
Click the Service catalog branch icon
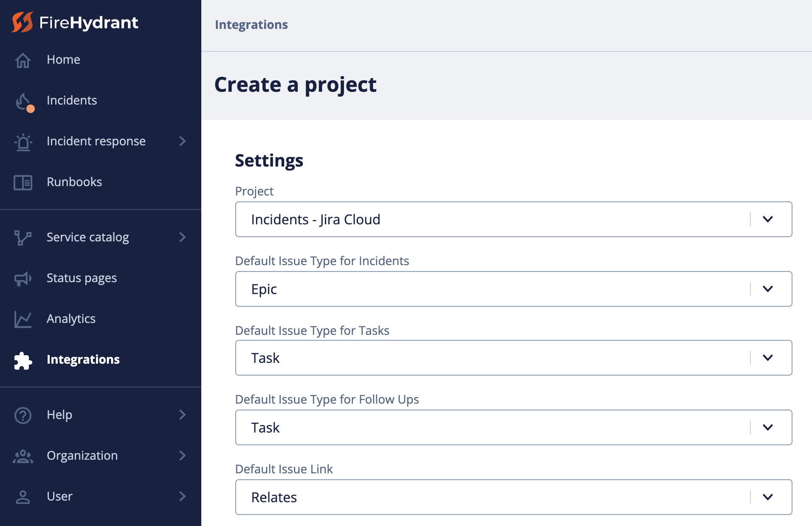coord(23,237)
